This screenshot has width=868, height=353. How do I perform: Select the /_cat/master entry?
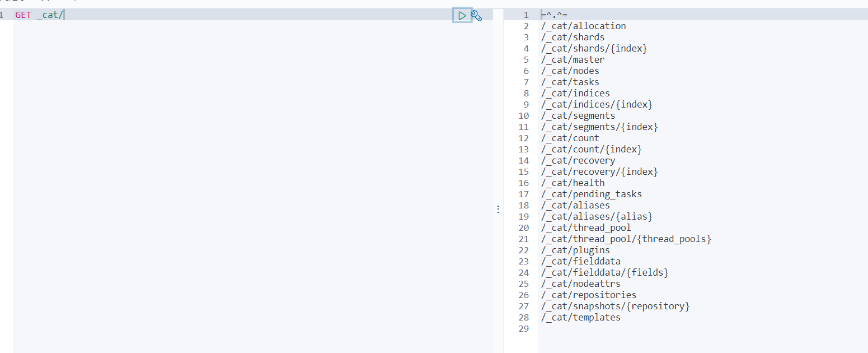[573, 60]
